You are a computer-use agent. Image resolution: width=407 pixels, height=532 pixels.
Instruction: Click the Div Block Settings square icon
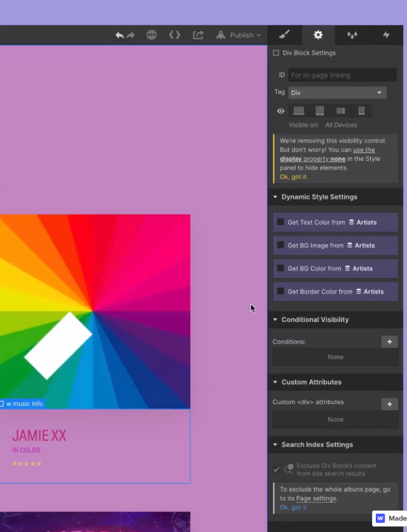(276, 53)
